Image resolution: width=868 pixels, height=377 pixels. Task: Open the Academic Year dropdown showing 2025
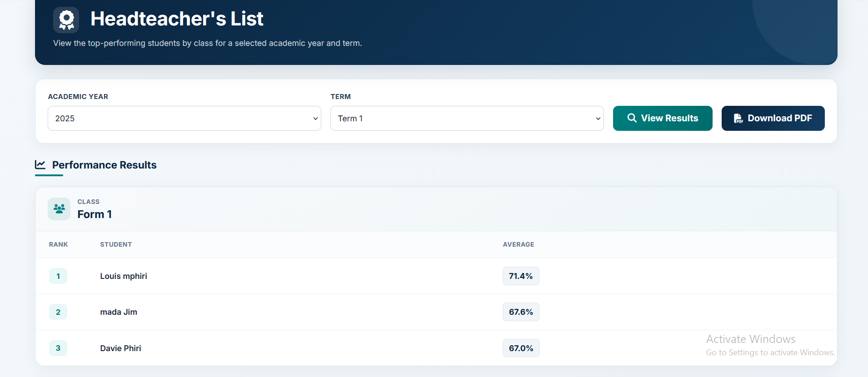pos(185,119)
